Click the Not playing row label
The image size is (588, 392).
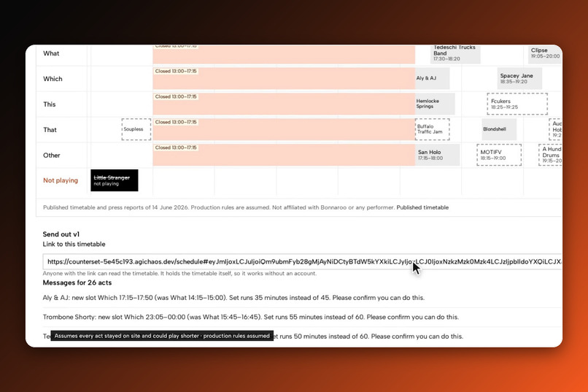pos(61,181)
